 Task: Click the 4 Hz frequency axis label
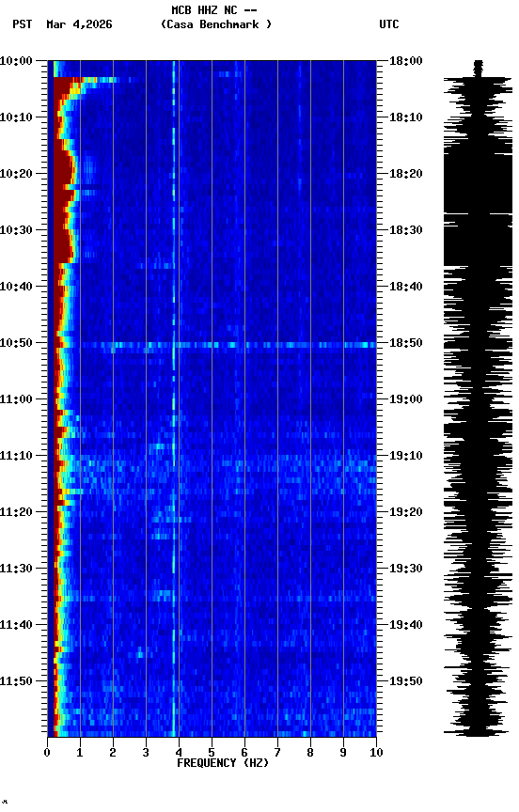point(179,753)
